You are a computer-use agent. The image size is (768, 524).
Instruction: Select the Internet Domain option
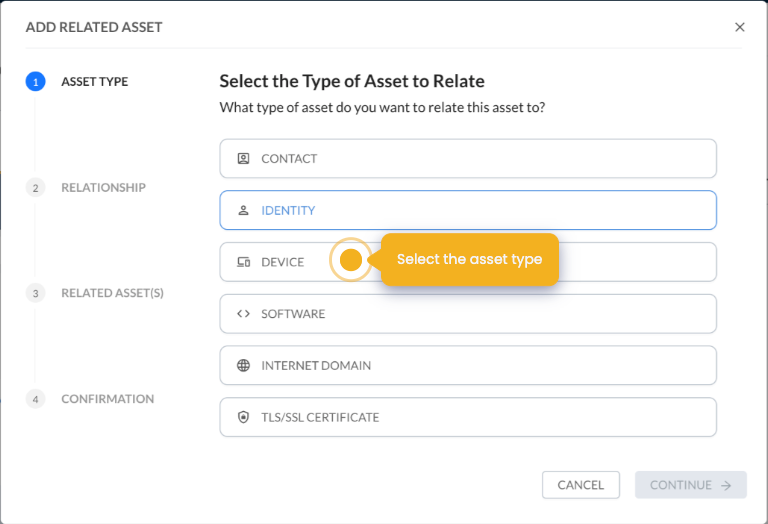pos(467,366)
